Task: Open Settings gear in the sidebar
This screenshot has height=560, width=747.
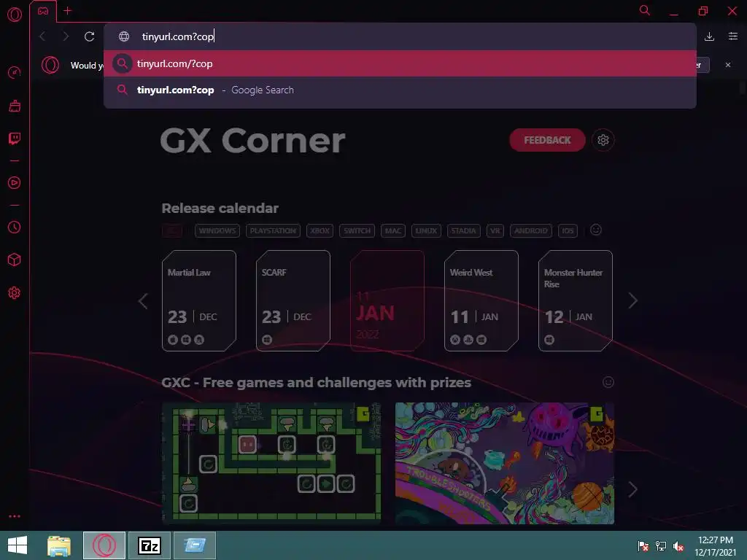Action: (15, 293)
